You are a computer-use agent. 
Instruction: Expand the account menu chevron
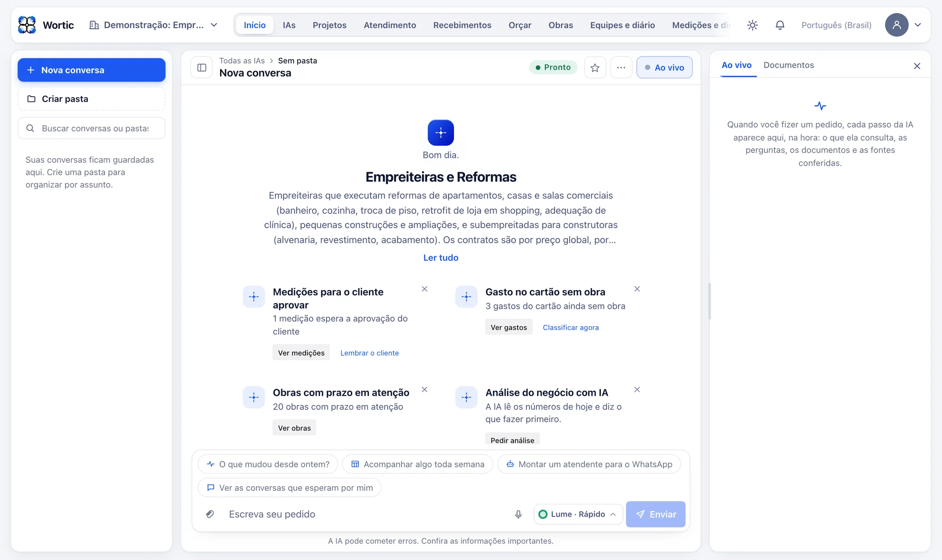[918, 25]
